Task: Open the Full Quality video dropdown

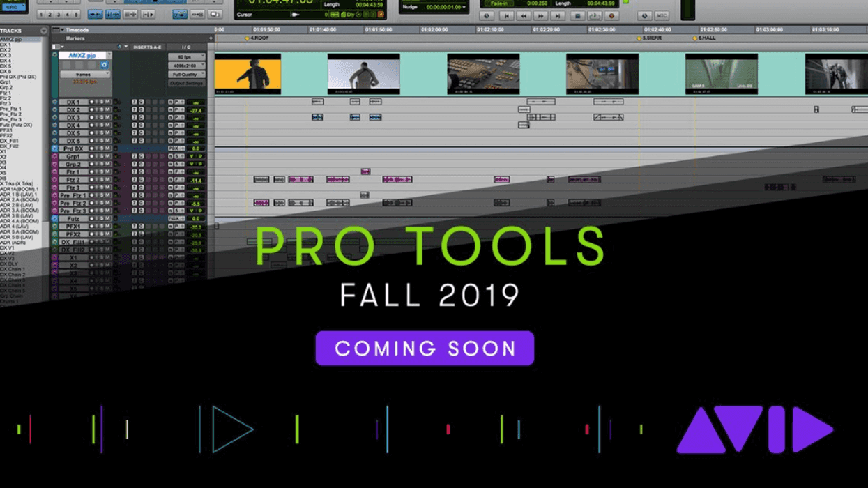Action: tap(187, 74)
